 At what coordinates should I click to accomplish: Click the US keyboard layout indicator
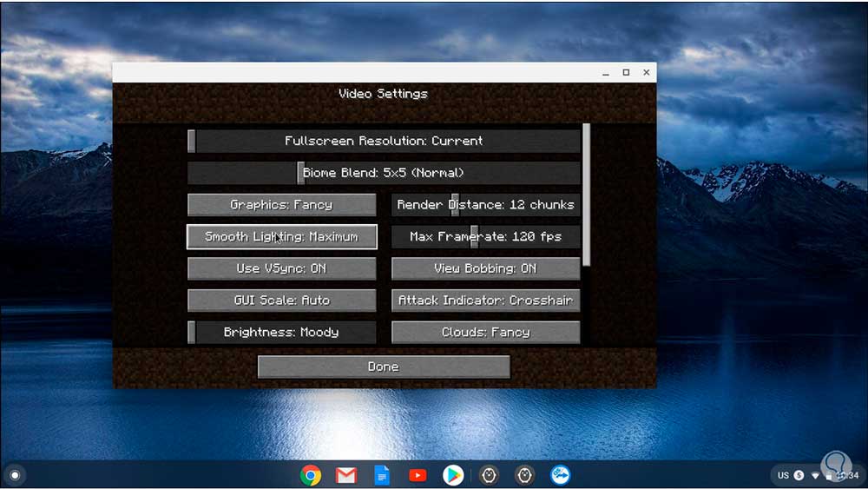pos(783,475)
